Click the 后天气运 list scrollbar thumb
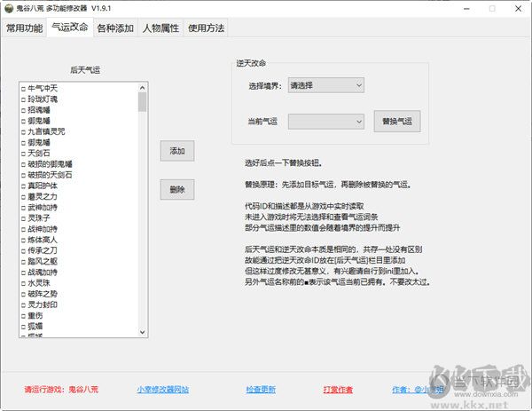Screen dimensions: 532x411 (143, 101)
